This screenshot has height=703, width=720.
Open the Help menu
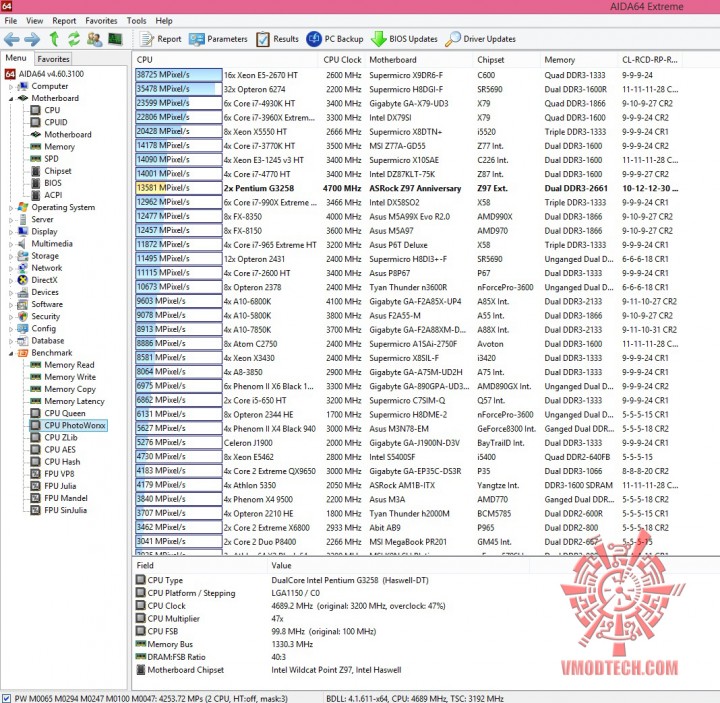(x=164, y=21)
